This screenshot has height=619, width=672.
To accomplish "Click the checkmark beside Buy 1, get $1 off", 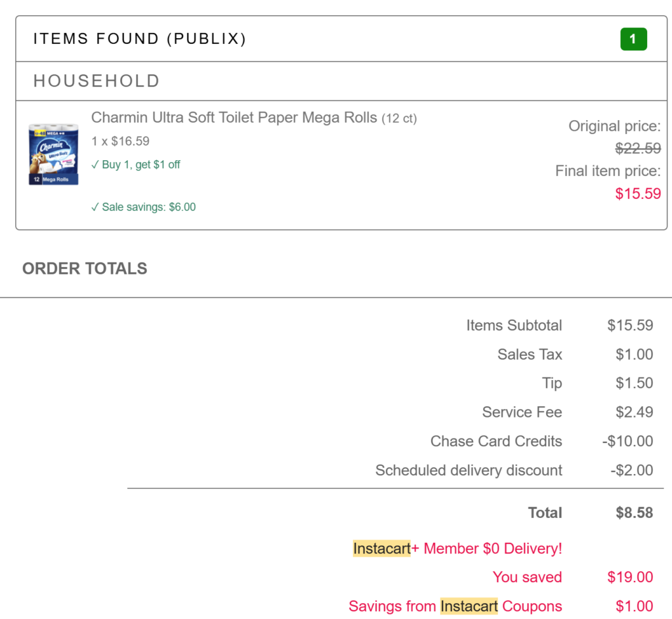I will 95,165.
